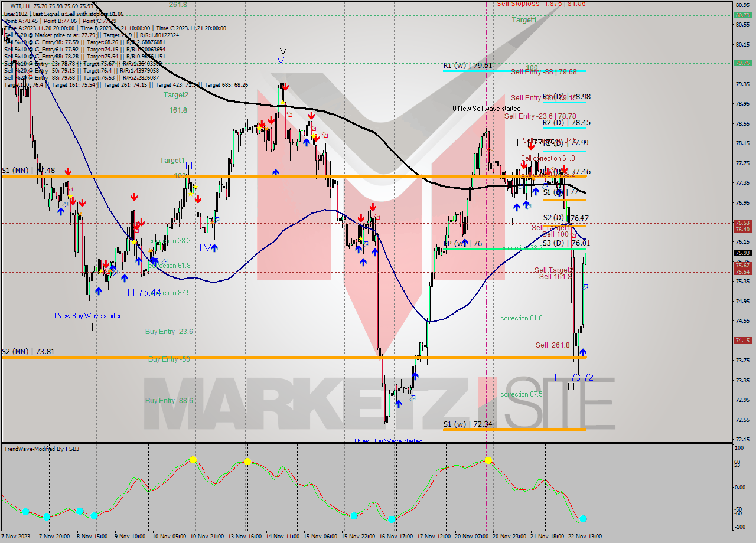Select the 'Sell Entry -88 | 79.68' label
Screen dimensions: 756x543
pyautogui.click(x=543, y=72)
